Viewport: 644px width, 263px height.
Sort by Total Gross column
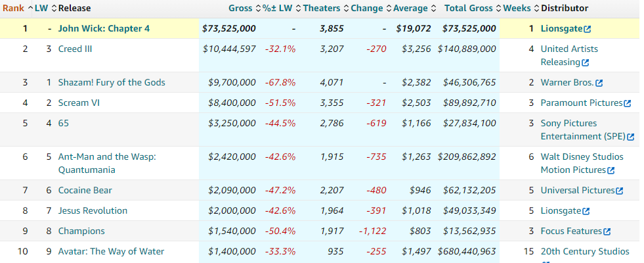pyautogui.click(x=469, y=8)
